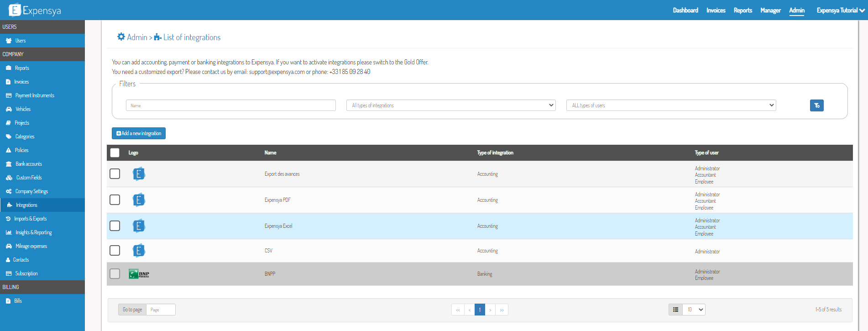Check the Export des avances row checkbox
The width and height of the screenshot is (868, 331).
tap(115, 174)
